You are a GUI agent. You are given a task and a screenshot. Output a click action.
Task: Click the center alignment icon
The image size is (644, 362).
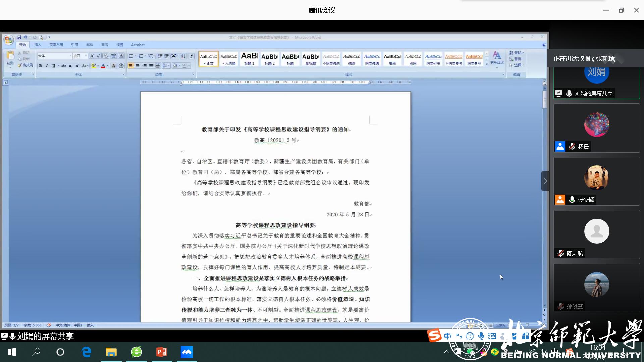pos(138,66)
